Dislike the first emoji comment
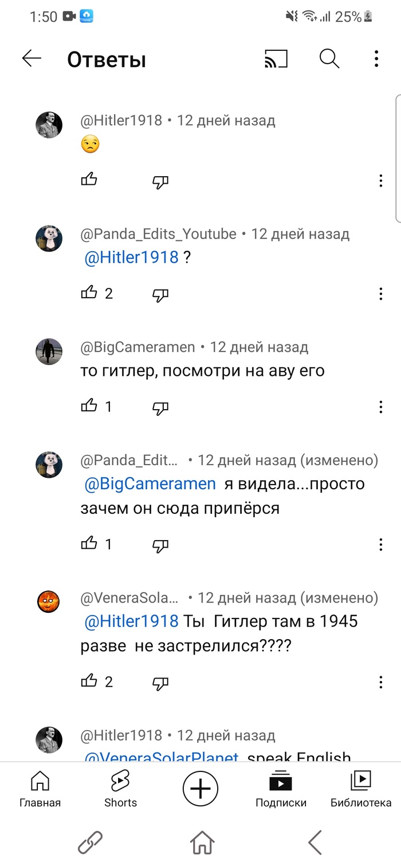 point(160,181)
